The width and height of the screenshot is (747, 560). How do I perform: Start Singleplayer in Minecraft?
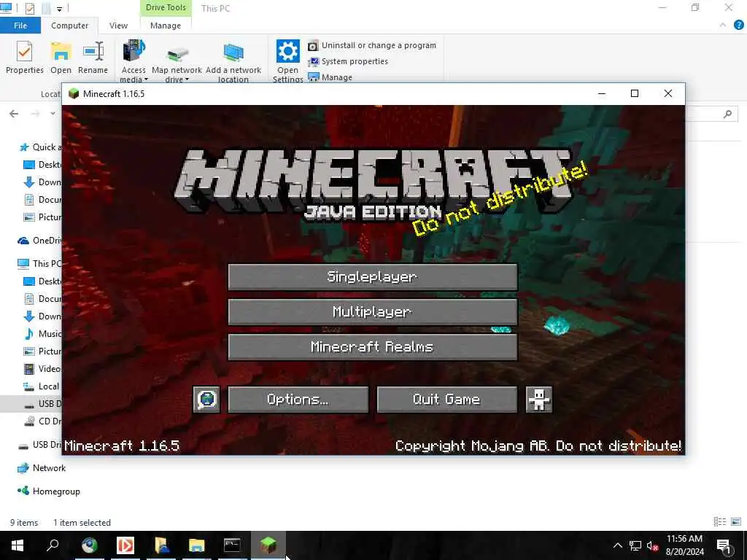(x=373, y=277)
